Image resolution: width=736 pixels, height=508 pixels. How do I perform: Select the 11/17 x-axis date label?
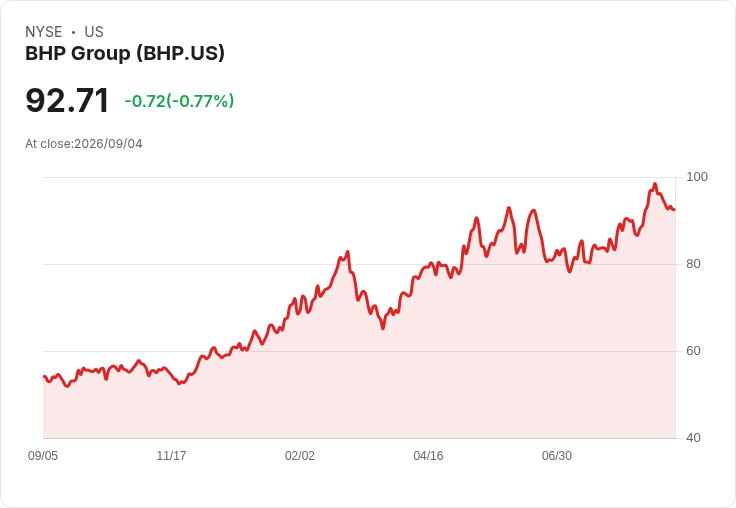[x=171, y=456]
